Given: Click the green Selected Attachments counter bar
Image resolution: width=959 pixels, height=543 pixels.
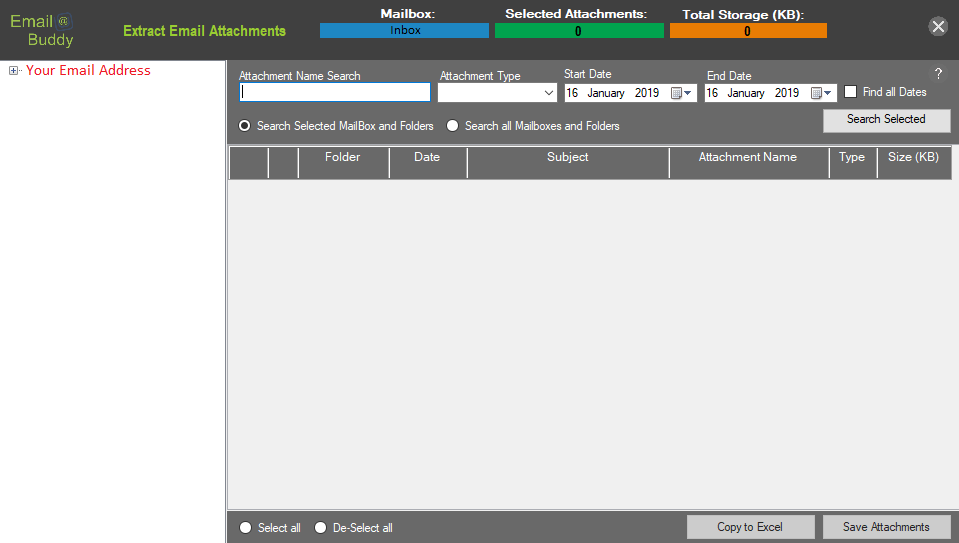Looking at the screenshot, I should click(579, 31).
